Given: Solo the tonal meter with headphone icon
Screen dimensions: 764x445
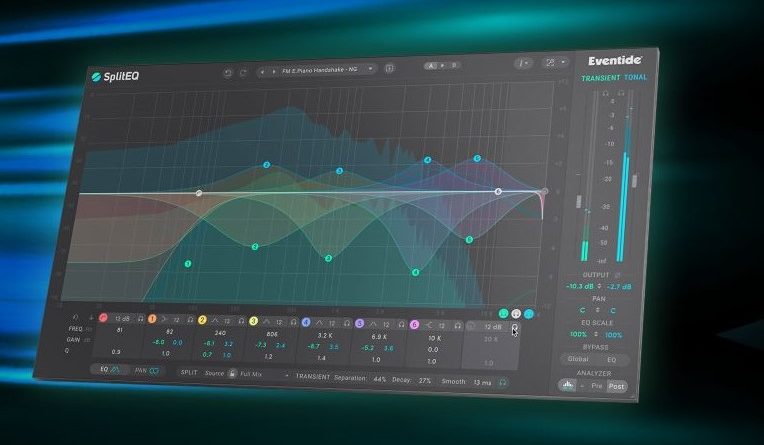Looking at the screenshot, I should pyautogui.click(x=621, y=92).
